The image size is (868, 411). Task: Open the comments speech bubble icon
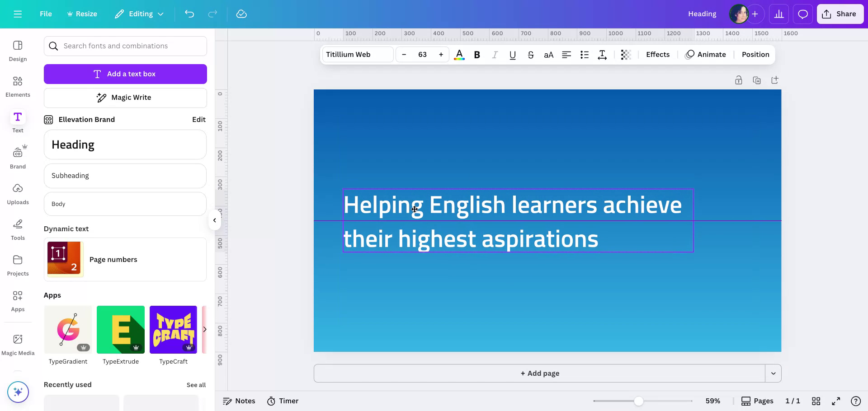coord(802,14)
